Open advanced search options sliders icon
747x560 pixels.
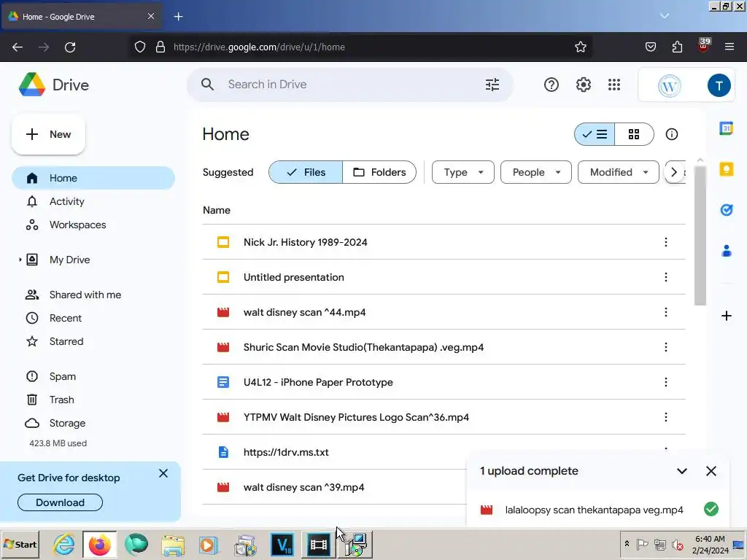[492, 85]
